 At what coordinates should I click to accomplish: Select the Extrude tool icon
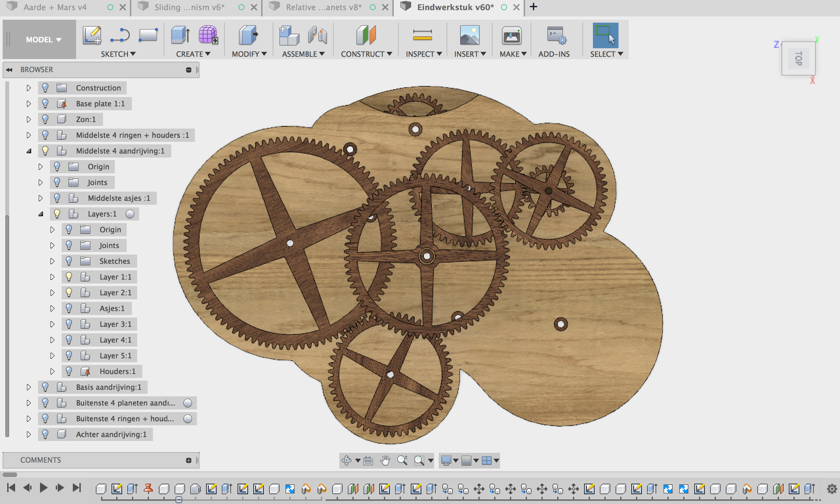pos(181,35)
